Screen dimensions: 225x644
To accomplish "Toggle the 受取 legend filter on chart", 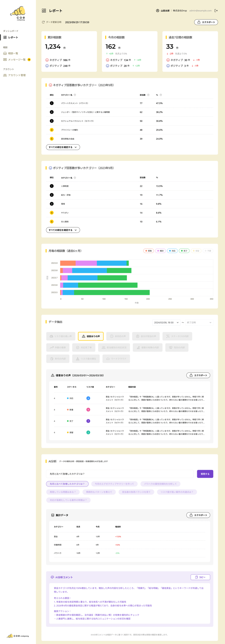I will (149, 251).
